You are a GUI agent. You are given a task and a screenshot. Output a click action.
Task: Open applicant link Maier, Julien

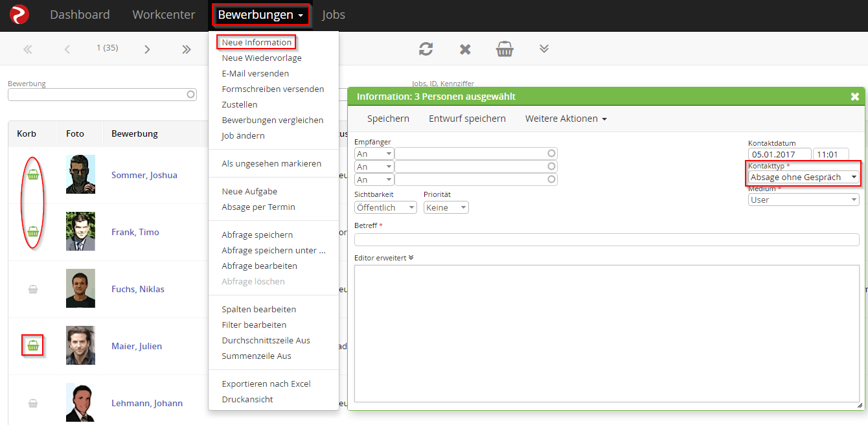[x=137, y=346]
